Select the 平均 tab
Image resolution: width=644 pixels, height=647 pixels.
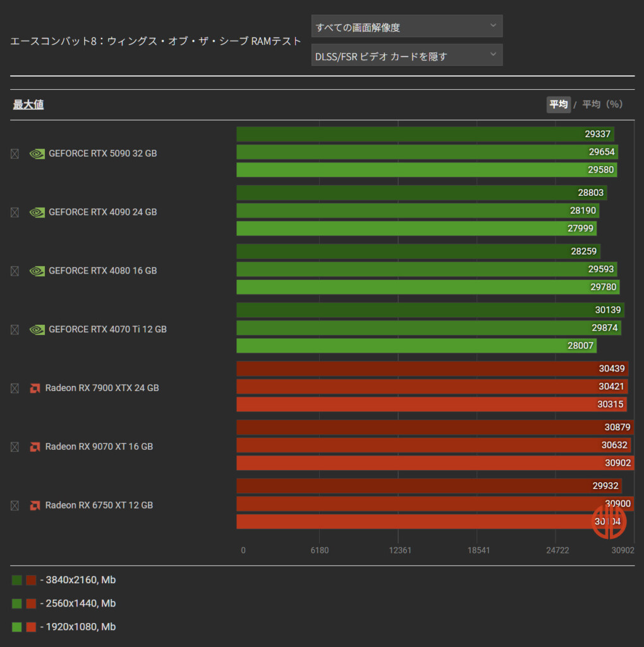click(558, 104)
